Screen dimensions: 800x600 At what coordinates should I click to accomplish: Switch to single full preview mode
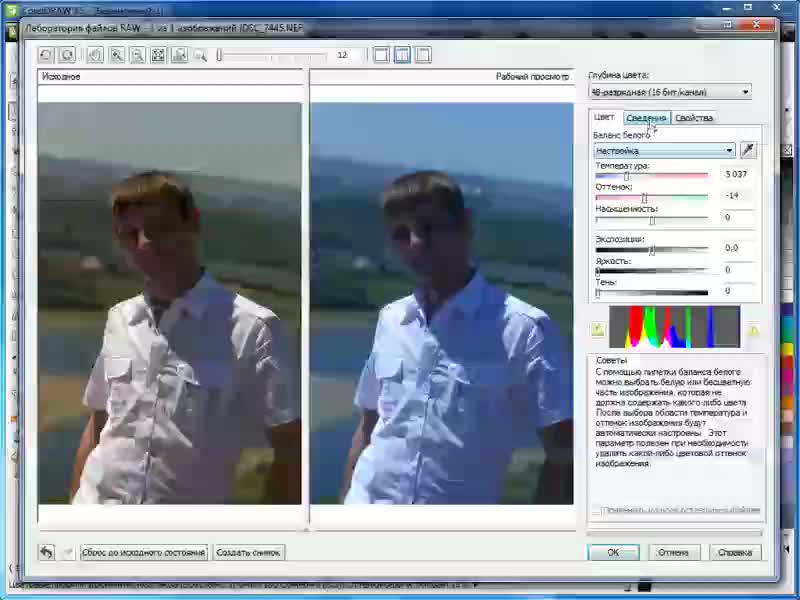[x=381, y=55]
